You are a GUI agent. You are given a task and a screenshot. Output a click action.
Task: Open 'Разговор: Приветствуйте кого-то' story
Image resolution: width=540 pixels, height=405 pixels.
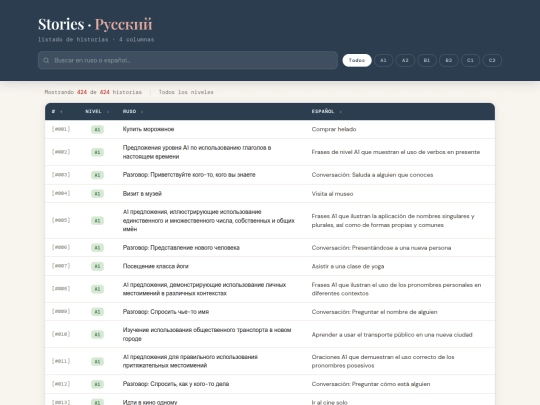[189, 175]
